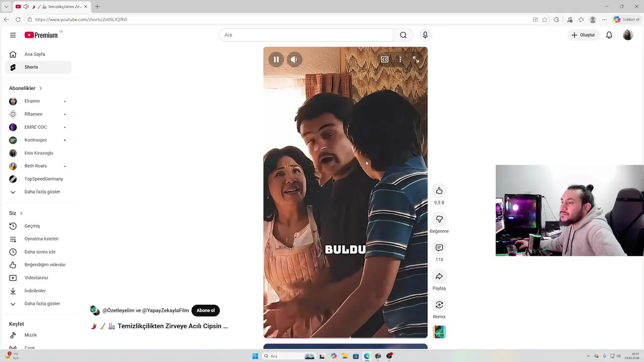
Task: Open Enis Kirazoglu subscription channel
Action: 38,153
